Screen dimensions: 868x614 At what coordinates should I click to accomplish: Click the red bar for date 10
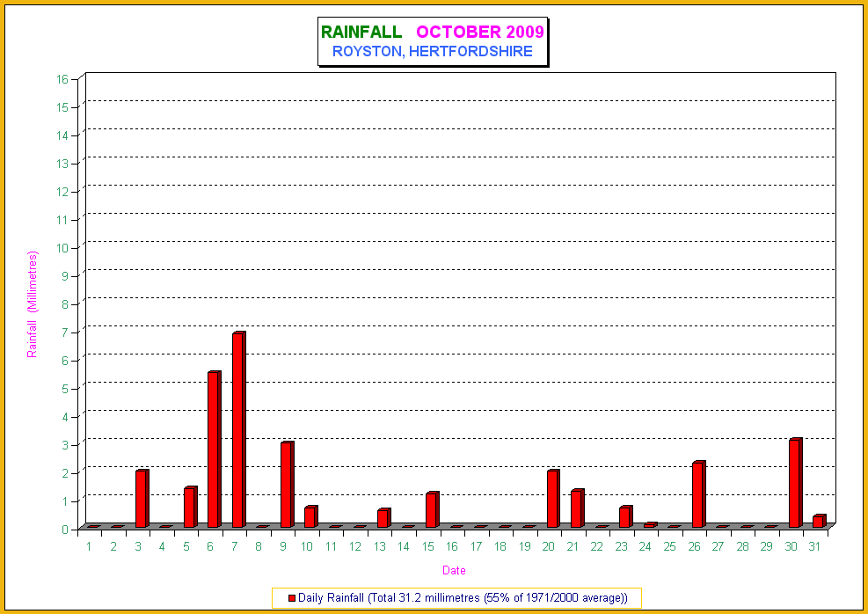point(311,516)
